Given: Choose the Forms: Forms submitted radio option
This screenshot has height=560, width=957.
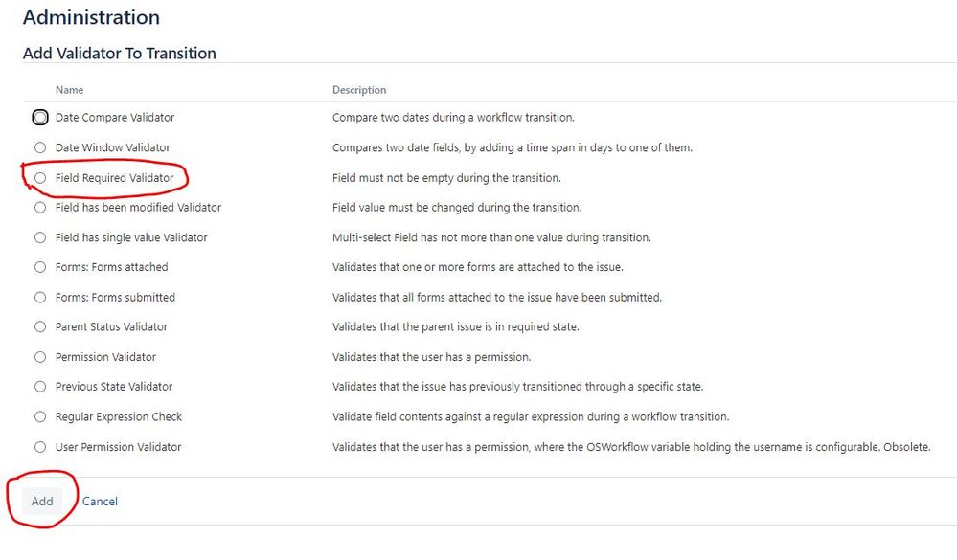Looking at the screenshot, I should pos(40,298).
